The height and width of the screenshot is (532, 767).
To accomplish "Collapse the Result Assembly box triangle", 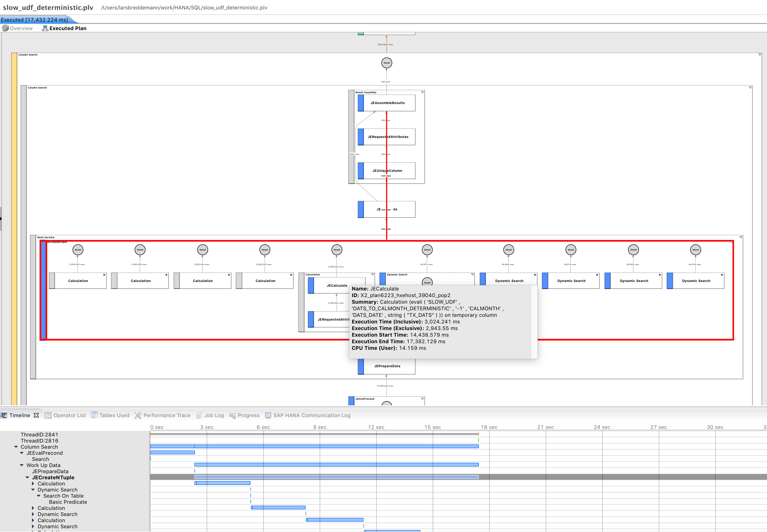I will click(x=422, y=92).
